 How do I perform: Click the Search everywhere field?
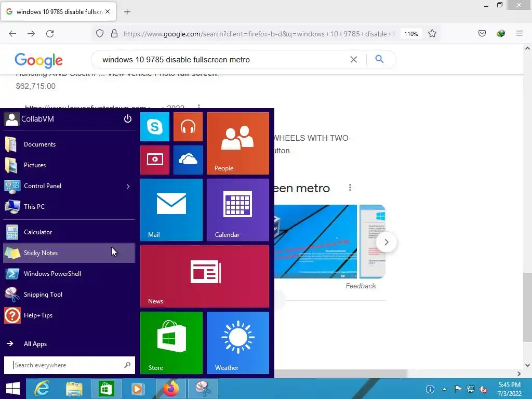pyautogui.click(x=69, y=365)
